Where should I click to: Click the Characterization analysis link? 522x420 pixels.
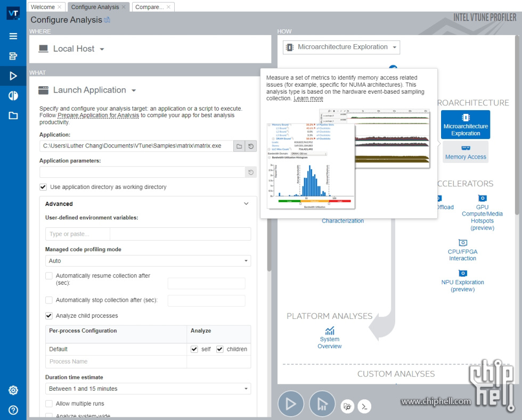[x=342, y=221]
